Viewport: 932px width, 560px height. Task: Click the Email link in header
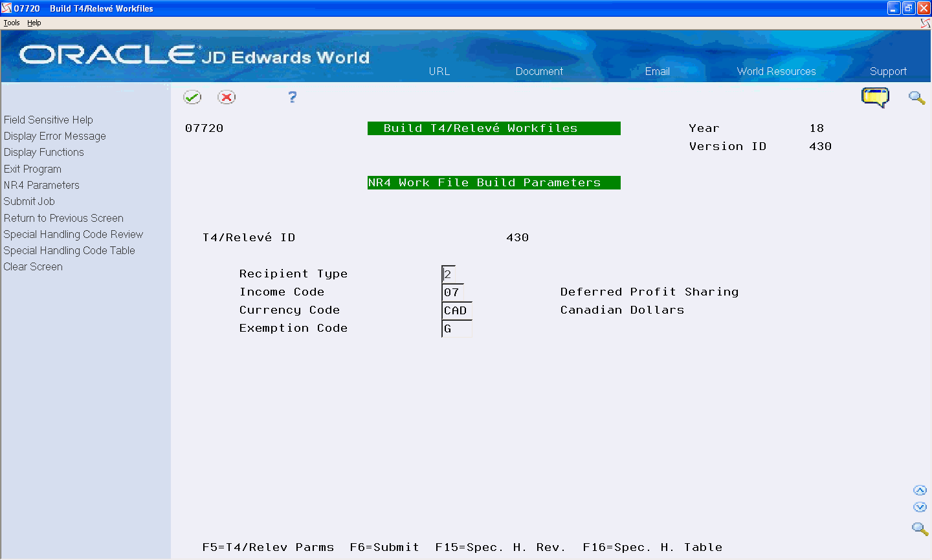point(658,71)
